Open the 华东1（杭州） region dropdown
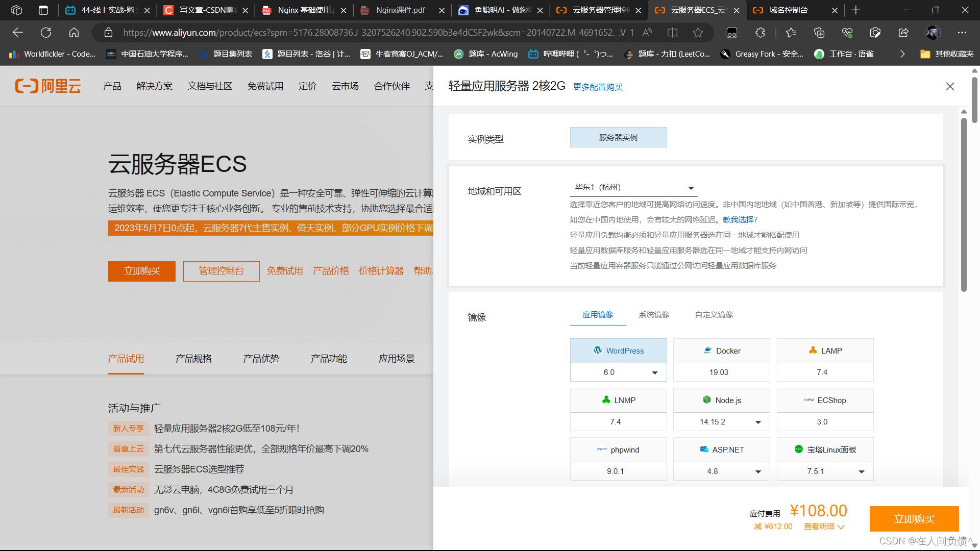Screen dimensions: 980x551 pyautogui.click(x=633, y=187)
